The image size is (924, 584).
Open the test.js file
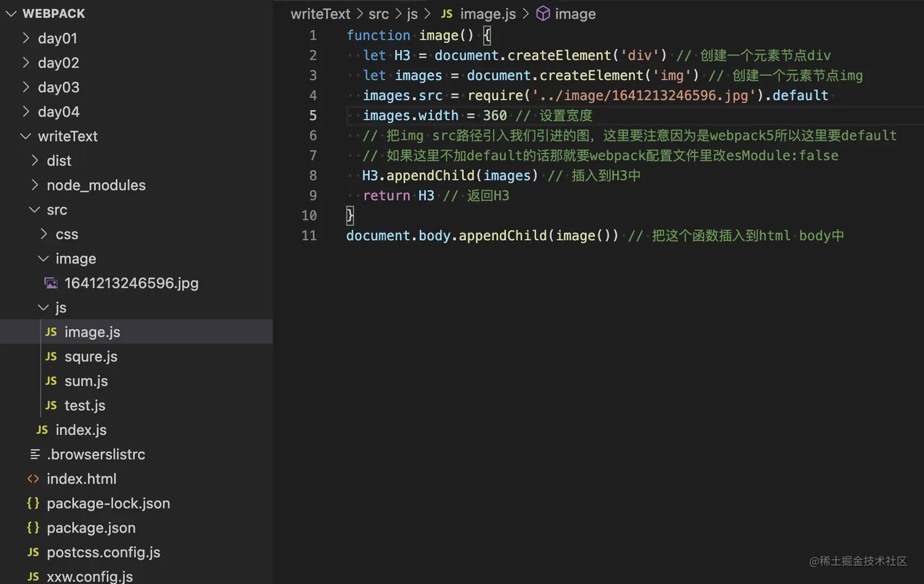tap(85, 405)
